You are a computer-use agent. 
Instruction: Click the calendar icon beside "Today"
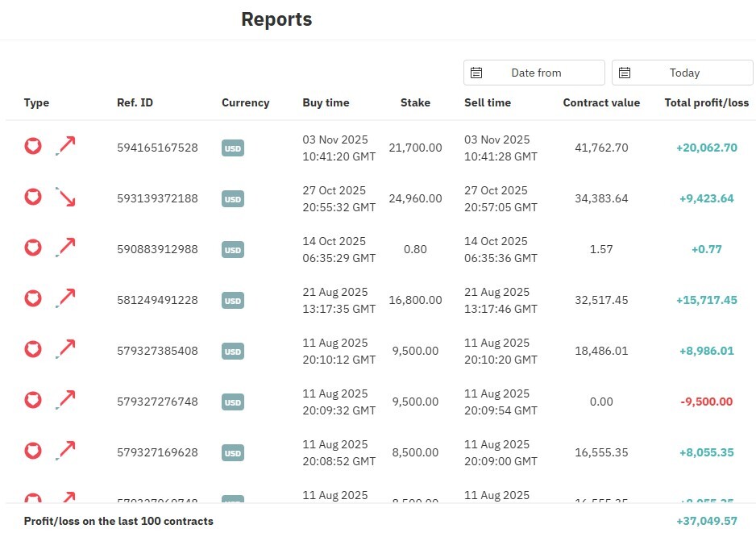(x=625, y=72)
